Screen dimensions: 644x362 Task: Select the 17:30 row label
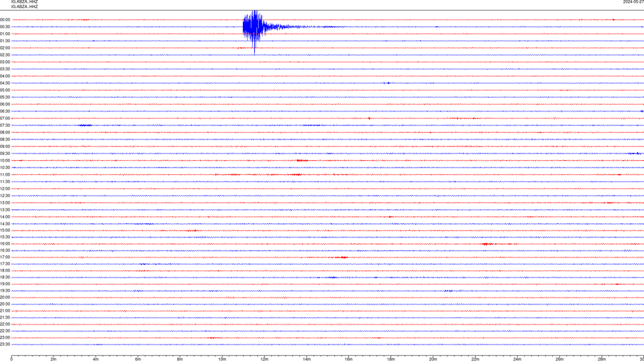pos(5,264)
